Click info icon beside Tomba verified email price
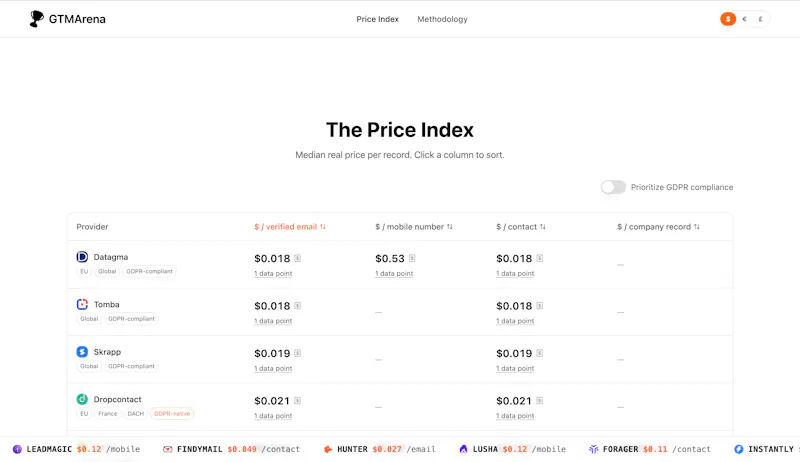 297,305
